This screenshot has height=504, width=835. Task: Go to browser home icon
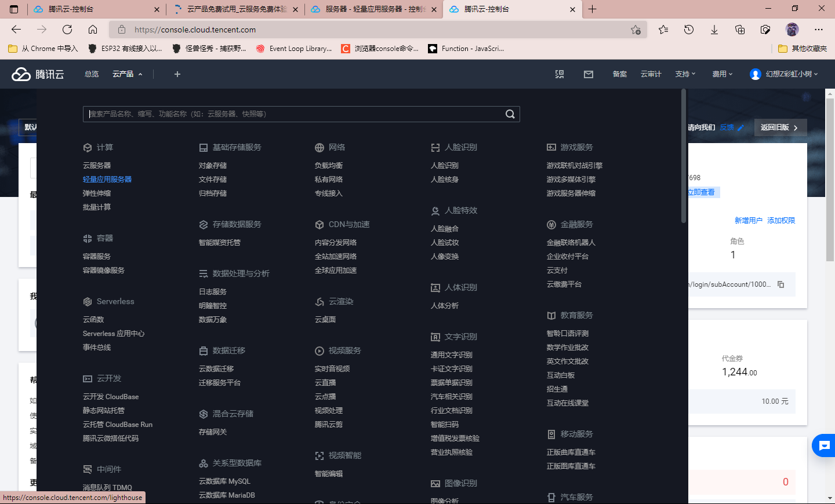coord(93,30)
